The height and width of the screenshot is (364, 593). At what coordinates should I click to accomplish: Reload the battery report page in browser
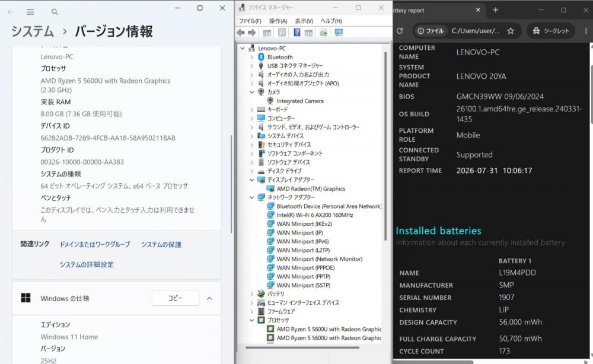click(x=400, y=31)
